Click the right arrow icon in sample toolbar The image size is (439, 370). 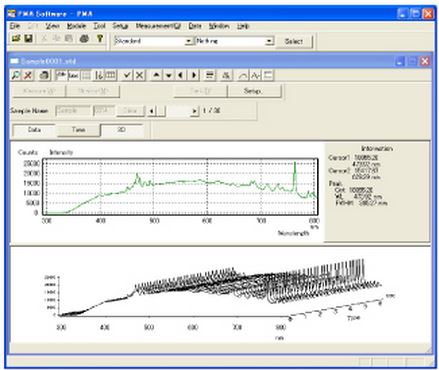[x=194, y=75]
